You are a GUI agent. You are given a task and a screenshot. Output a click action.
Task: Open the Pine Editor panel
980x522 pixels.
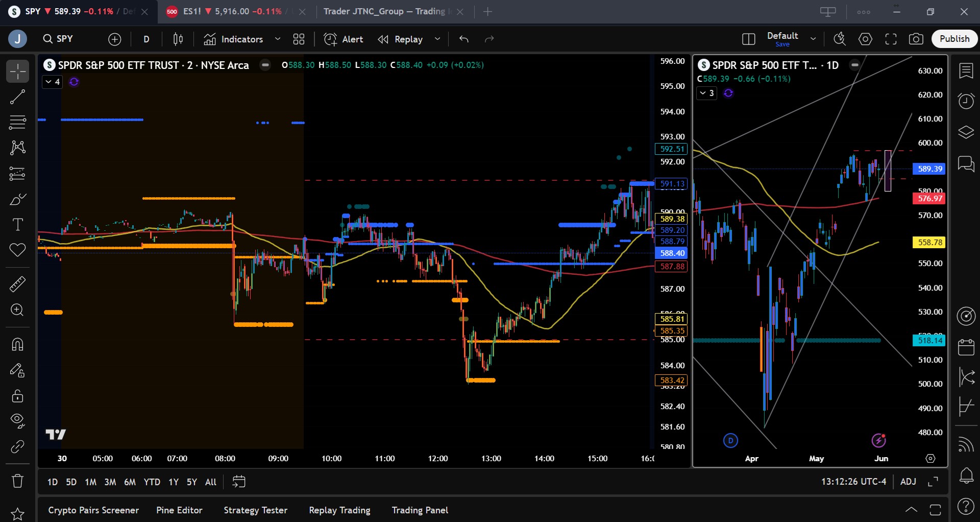[x=179, y=510]
